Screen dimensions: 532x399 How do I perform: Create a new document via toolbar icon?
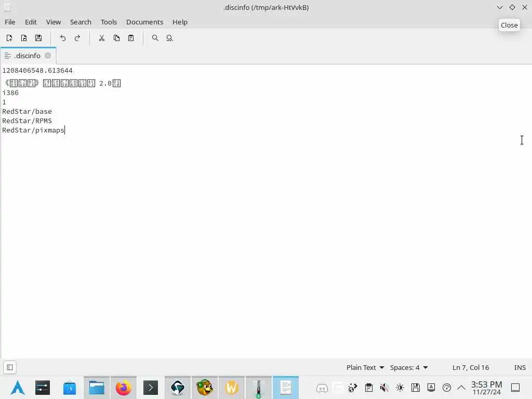pos(9,38)
